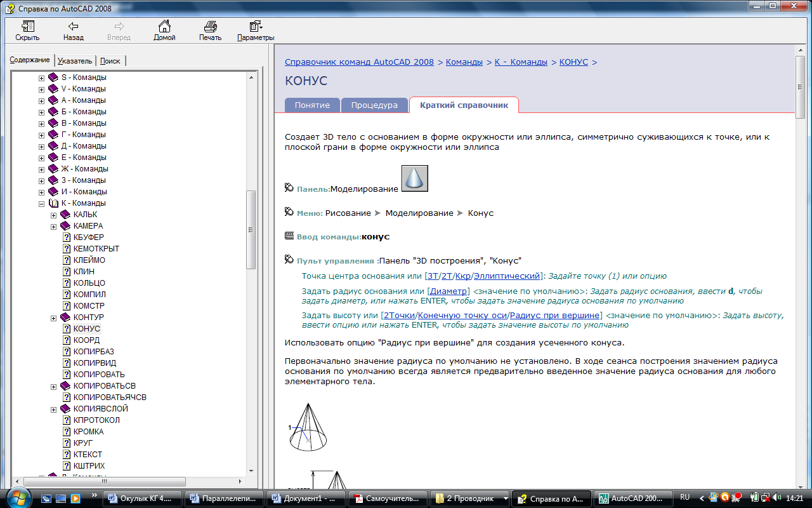
Task: Click the tree pane scroll-up arrow
Action: 251,77
